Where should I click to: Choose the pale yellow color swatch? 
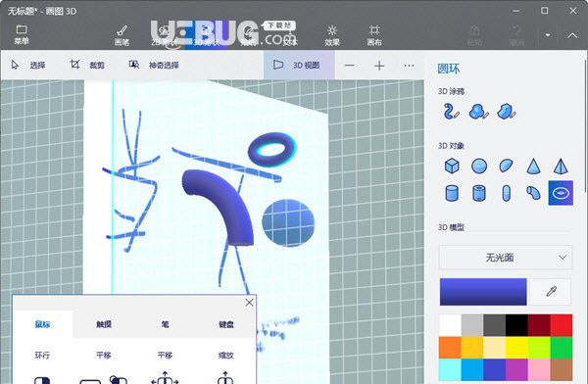pos(494,347)
